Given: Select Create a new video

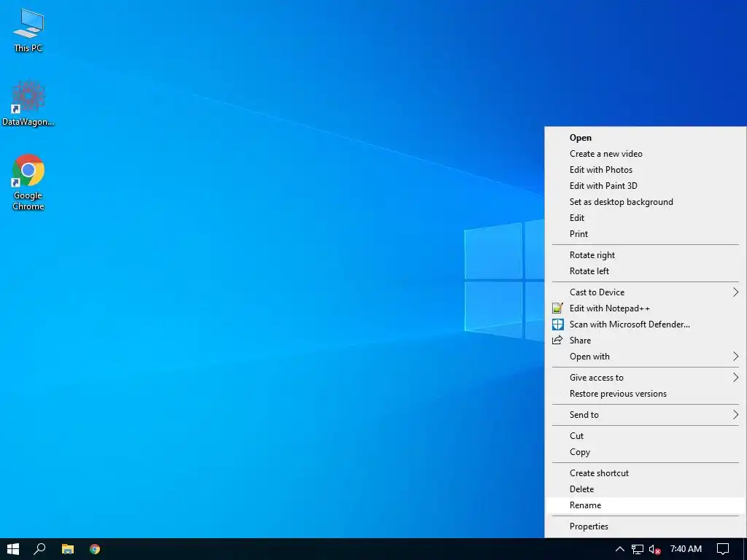Looking at the screenshot, I should click(645, 154).
